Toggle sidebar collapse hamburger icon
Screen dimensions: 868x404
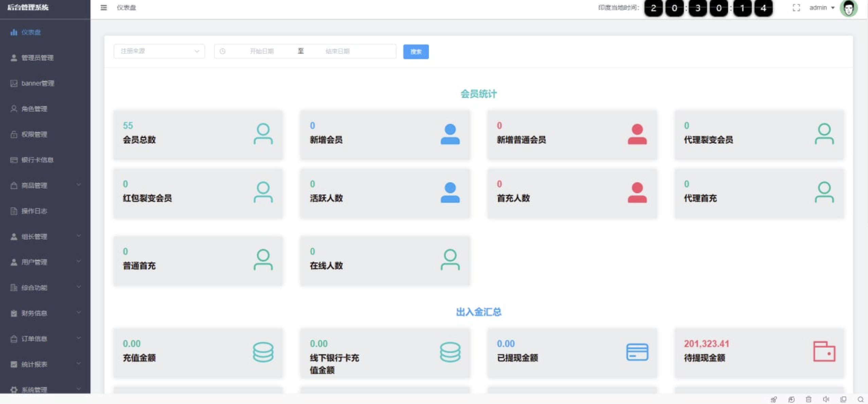coord(104,7)
